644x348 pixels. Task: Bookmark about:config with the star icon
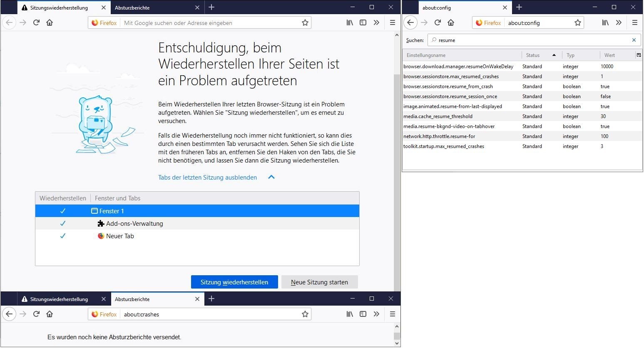(578, 23)
